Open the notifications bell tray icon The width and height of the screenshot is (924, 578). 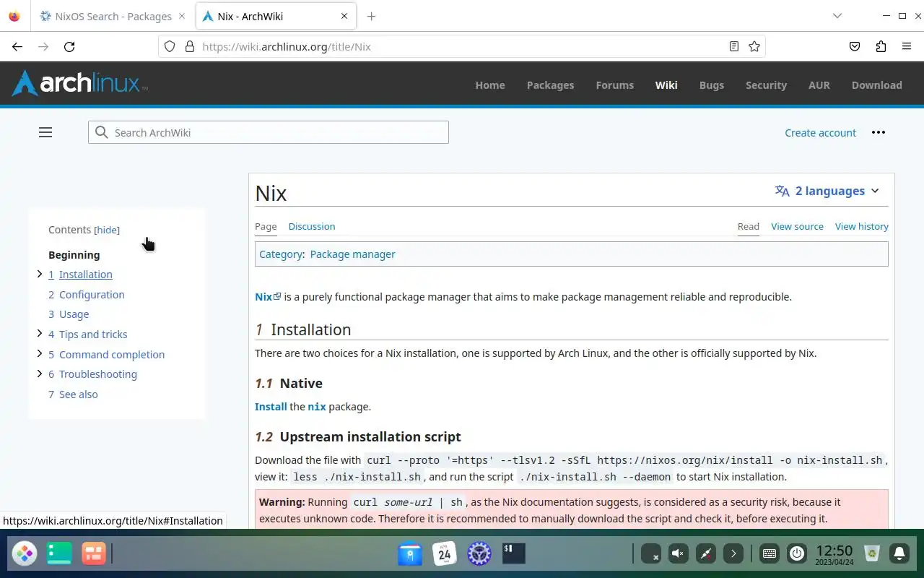[899, 553]
